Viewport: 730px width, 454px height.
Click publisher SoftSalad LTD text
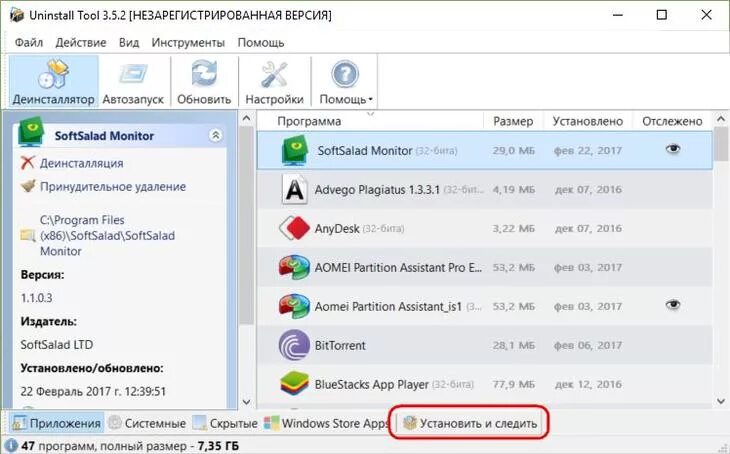(x=57, y=345)
